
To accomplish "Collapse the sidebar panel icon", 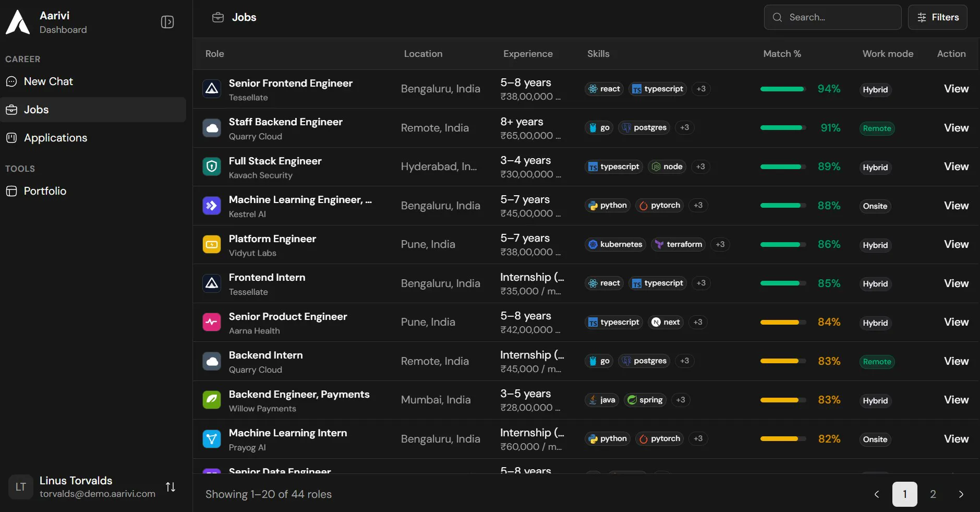I will (x=167, y=22).
